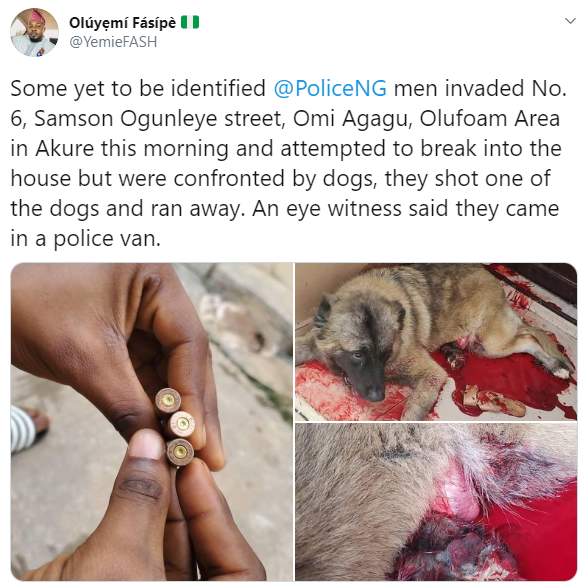Open the Olúyẹmí Fásípè display name link
The height and width of the screenshot is (583, 587).
pyautogui.click(x=122, y=23)
